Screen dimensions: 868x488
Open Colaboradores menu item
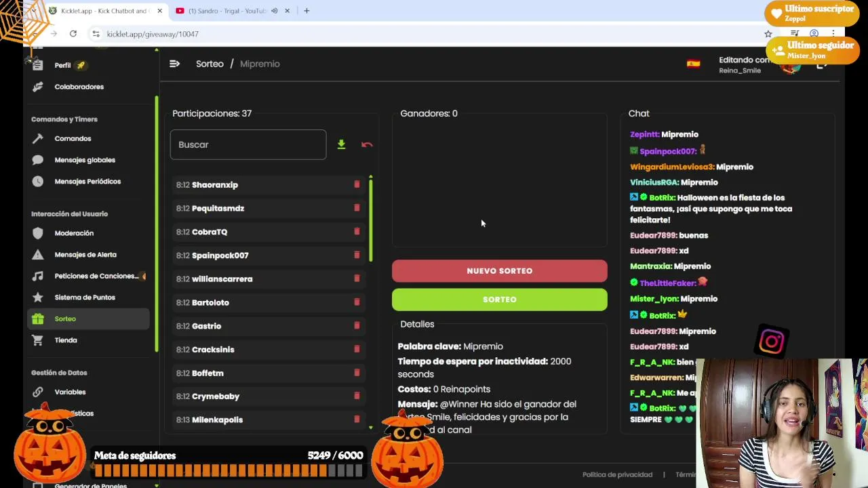tap(79, 87)
